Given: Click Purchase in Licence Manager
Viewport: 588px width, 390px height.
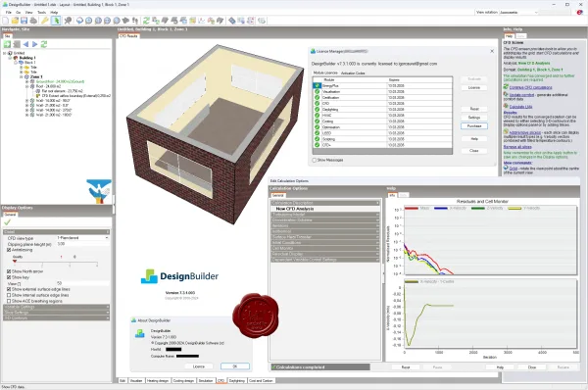Looking at the screenshot, I should point(474,126).
